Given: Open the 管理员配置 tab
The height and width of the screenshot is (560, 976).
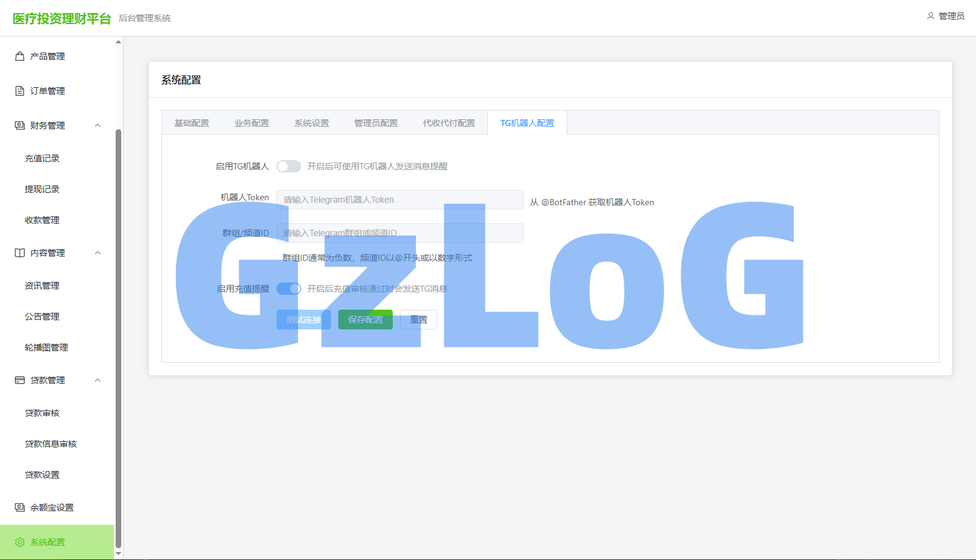Looking at the screenshot, I should click(376, 123).
